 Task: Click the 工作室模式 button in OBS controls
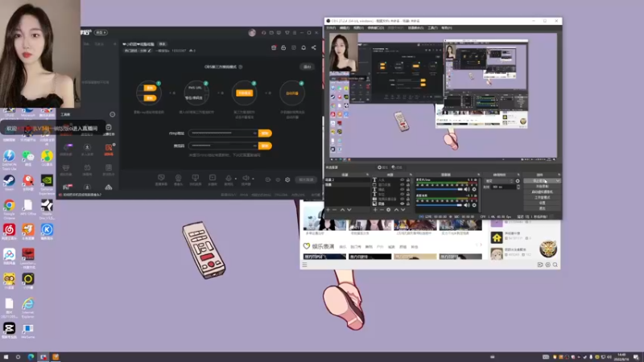pos(542,197)
